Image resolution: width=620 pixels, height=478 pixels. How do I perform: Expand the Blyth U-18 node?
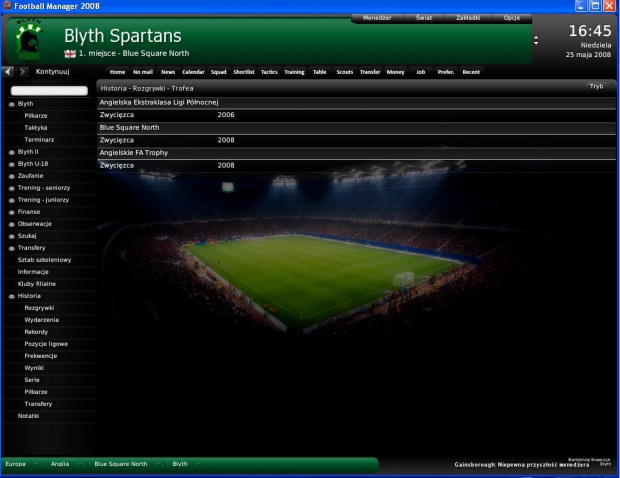[x=12, y=164]
